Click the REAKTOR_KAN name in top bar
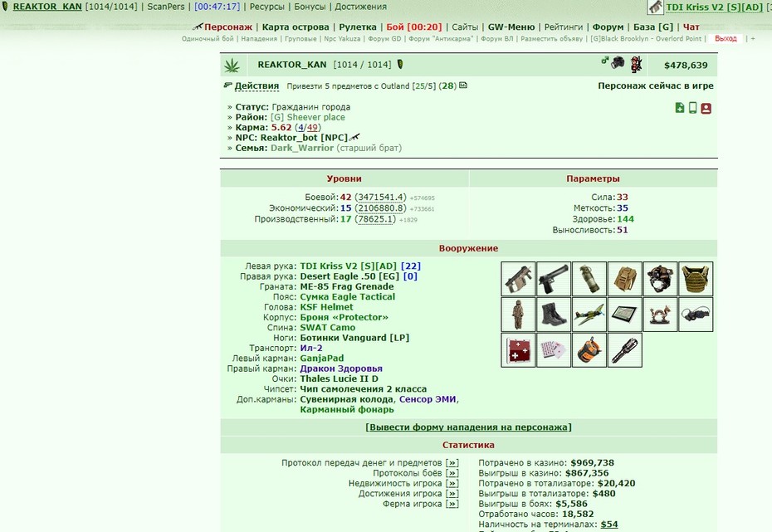The height and width of the screenshot is (532, 772). 47,7
